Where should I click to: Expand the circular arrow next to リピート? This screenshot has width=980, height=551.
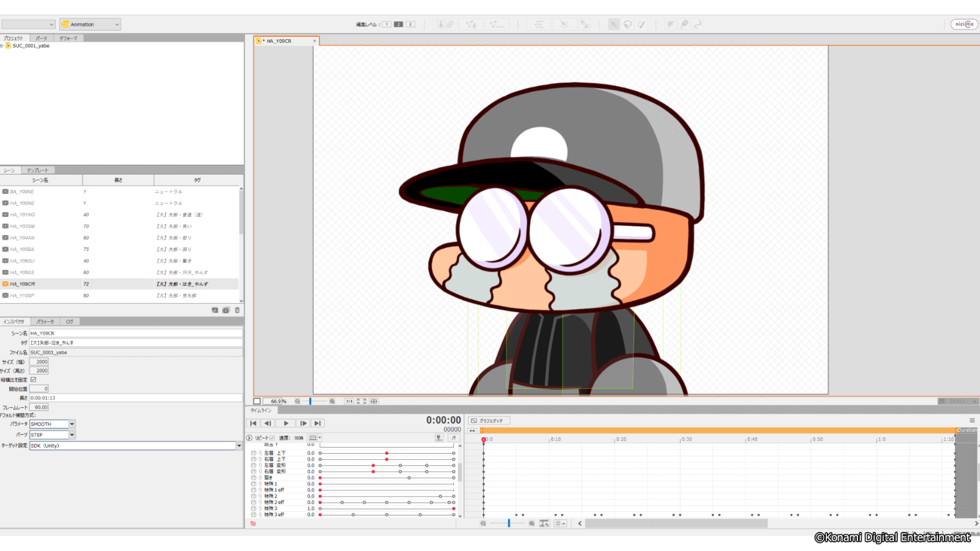pyautogui.click(x=249, y=438)
